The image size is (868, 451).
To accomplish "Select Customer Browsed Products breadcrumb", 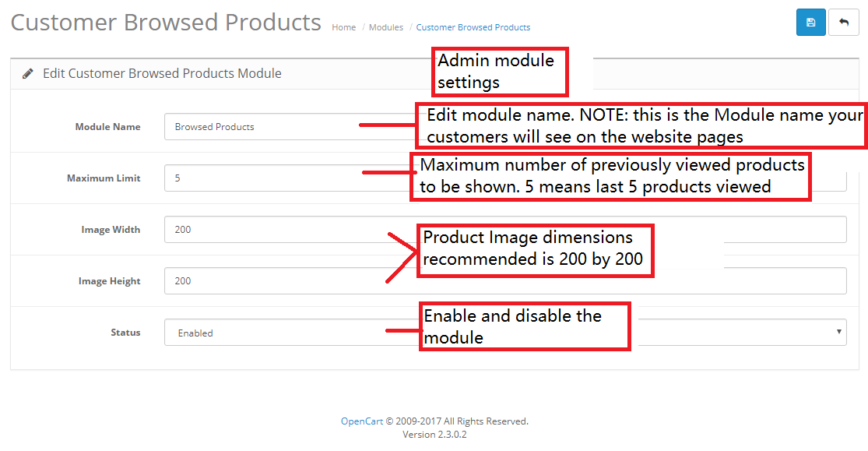I will (x=473, y=27).
